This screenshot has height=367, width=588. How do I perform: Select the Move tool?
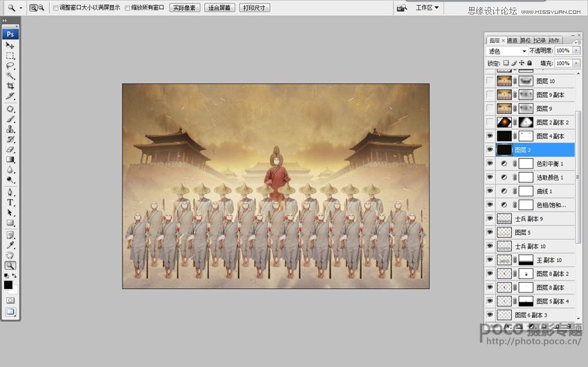tap(10, 46)
